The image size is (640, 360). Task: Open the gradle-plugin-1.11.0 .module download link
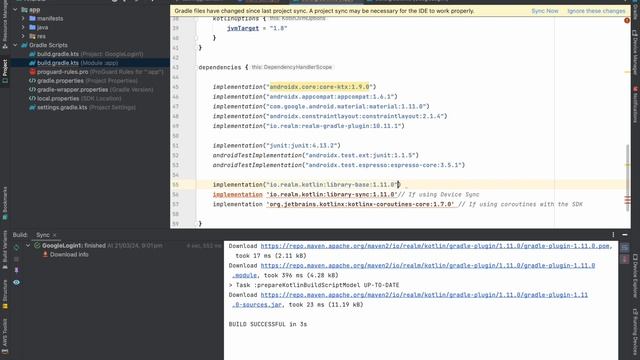428,266
